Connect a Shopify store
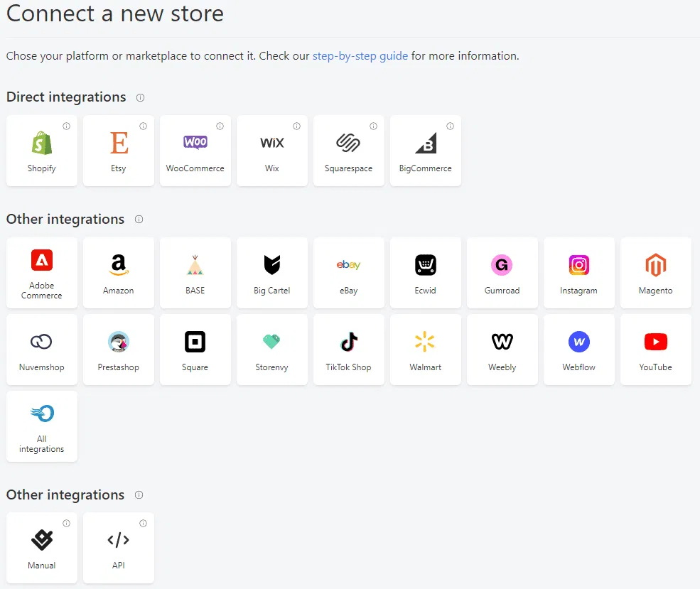 pyautogui.click(x=41, y=150)
